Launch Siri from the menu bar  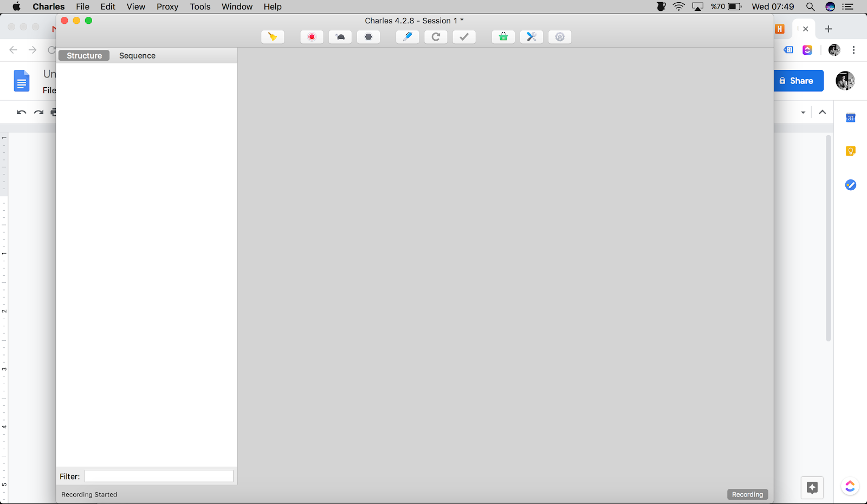point(830,7)
